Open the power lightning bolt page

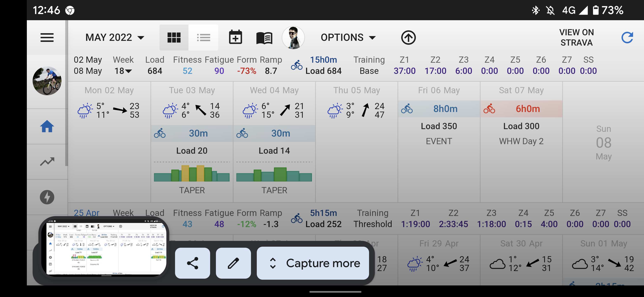click(47, 197)
